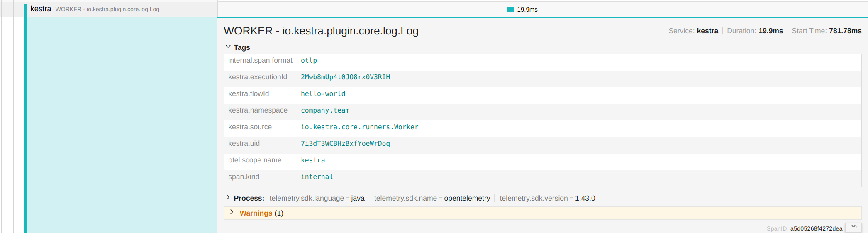Image resolution: width=868 pixels, height=233 pixels.
Task: Expand the Warnings section chevron
Action: [x=232, y=212]
